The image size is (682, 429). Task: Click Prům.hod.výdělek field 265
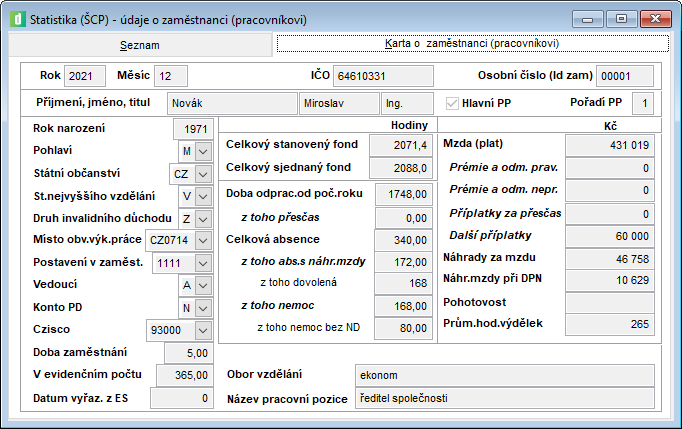pyautogui.click(x=610, y=324)
